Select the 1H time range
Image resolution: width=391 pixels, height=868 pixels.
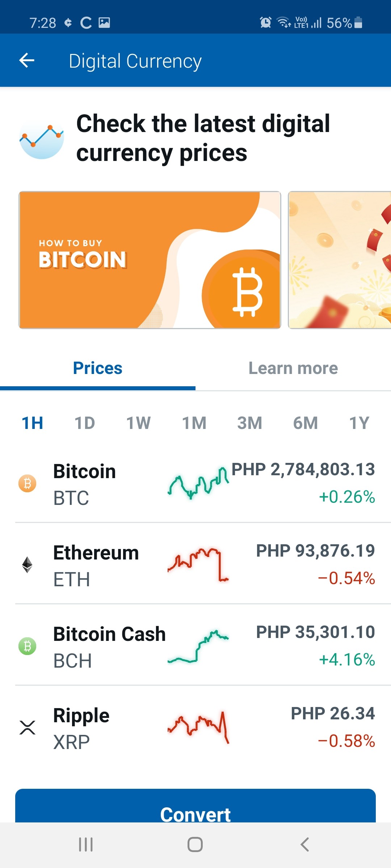pos(32,423)
